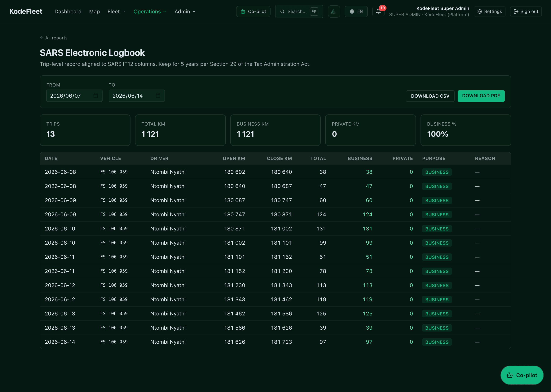Click the Private KM 0 card

click(x=370, y=130)
